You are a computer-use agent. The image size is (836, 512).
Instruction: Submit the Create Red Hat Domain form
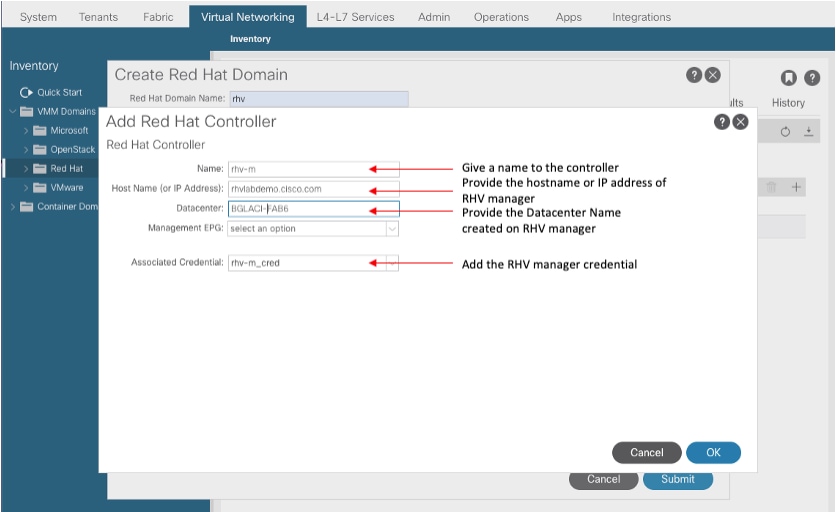(x=678, y=480)
